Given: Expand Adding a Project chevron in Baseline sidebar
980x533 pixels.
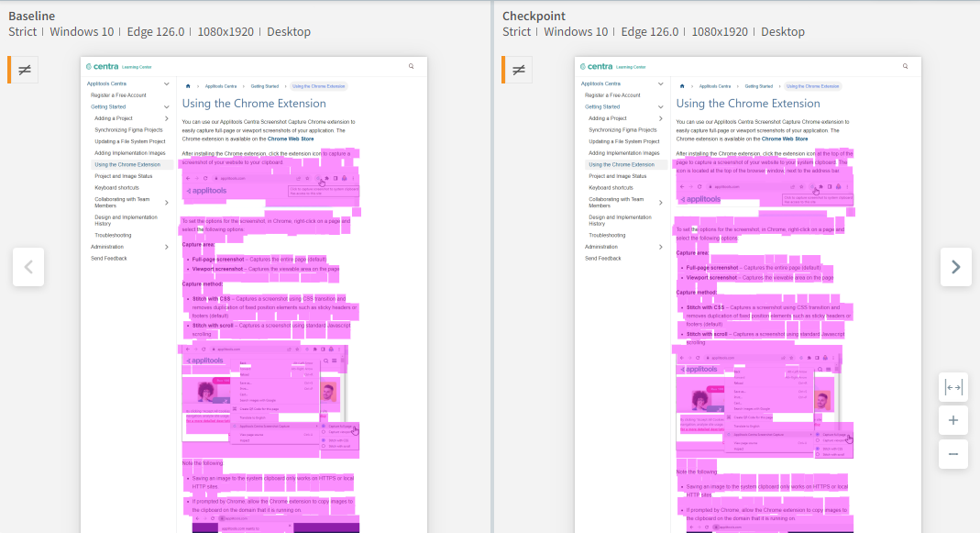Looking at the screenshot, I should pos(166,118).
